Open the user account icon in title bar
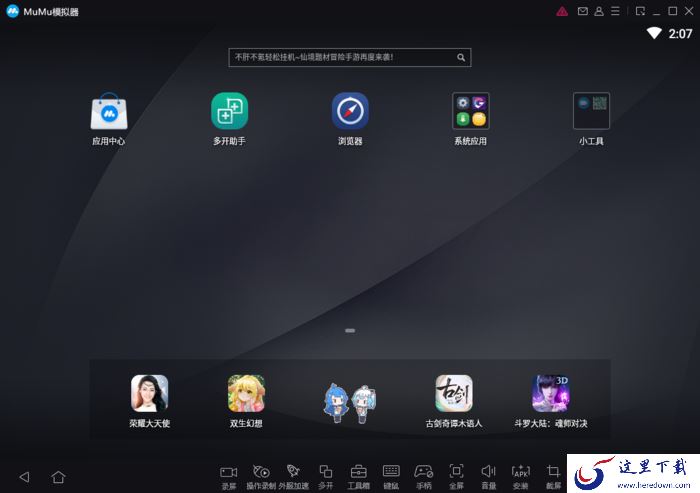700x493 pixels. pos(599,11)
